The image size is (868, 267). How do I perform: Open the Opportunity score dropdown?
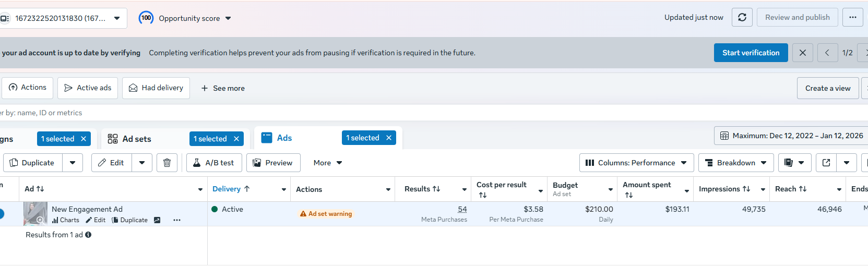[185, 18]
